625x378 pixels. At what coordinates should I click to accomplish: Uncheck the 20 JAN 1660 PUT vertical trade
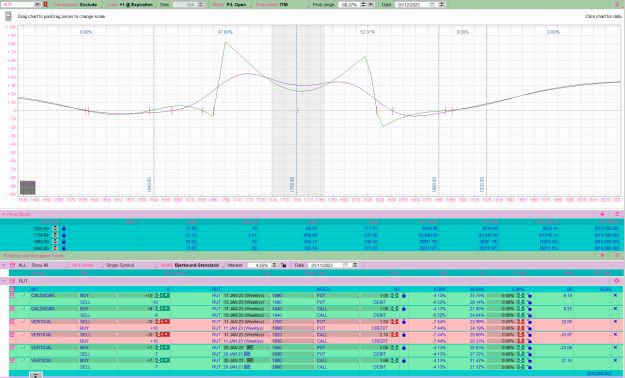point(12,348)
